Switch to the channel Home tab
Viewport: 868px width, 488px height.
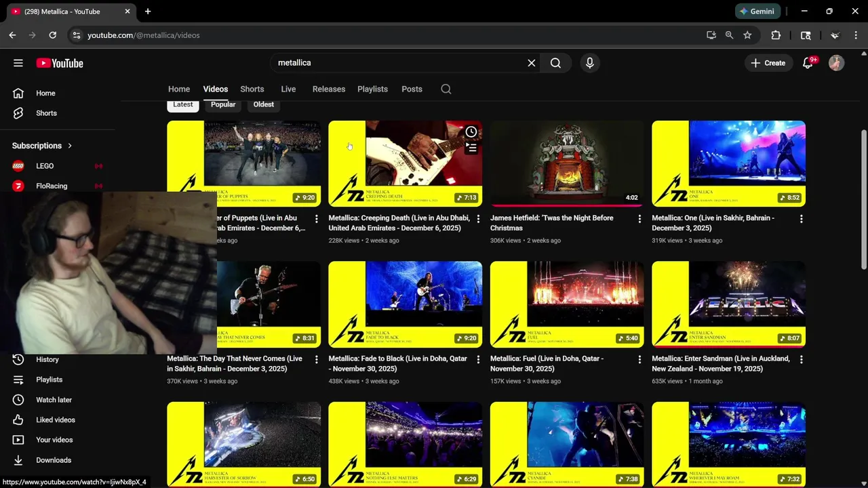[x=179, y=89]
